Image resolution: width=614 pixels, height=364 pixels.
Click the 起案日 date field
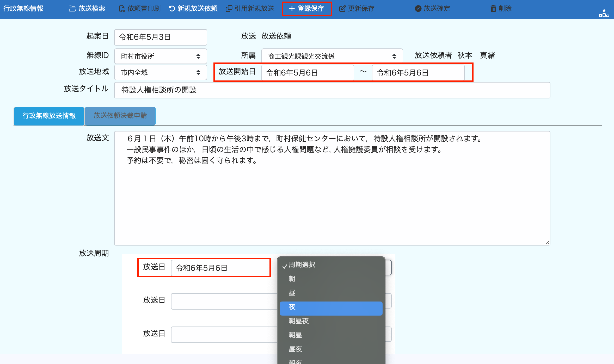click(161, 37)
